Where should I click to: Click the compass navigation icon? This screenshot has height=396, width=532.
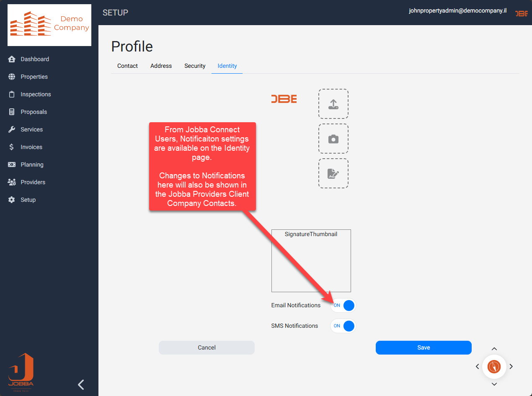tap(494, 366)
